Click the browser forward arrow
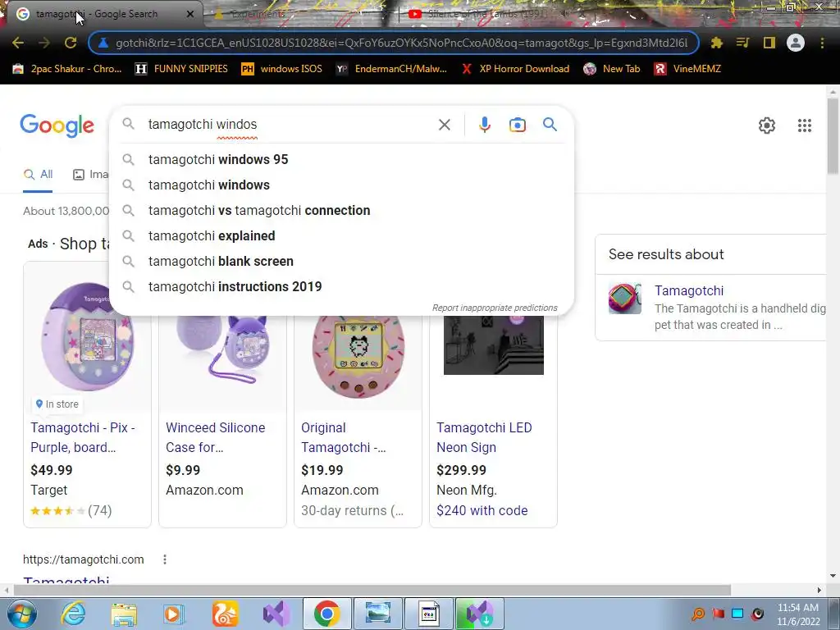Screen dimensions: 840x630 click(x=44, y=43)
